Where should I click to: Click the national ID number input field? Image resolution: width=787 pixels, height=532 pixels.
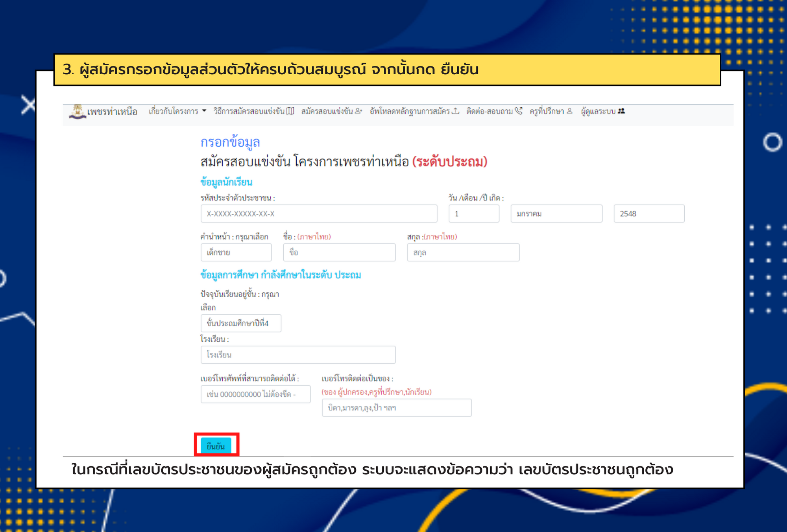319,214
